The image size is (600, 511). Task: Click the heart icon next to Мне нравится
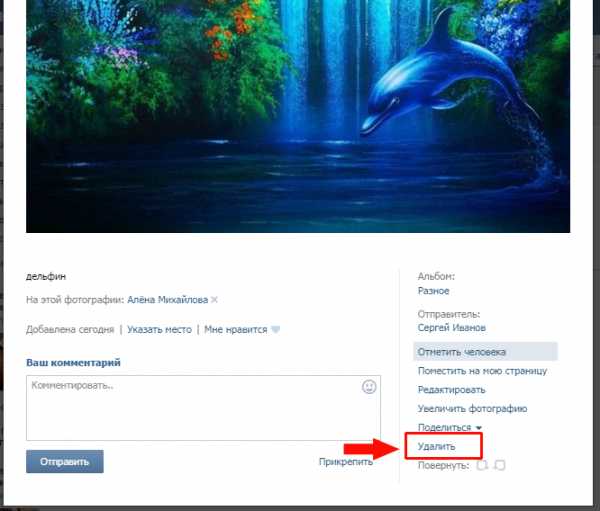pyautogui.click(x=276, y=330)
